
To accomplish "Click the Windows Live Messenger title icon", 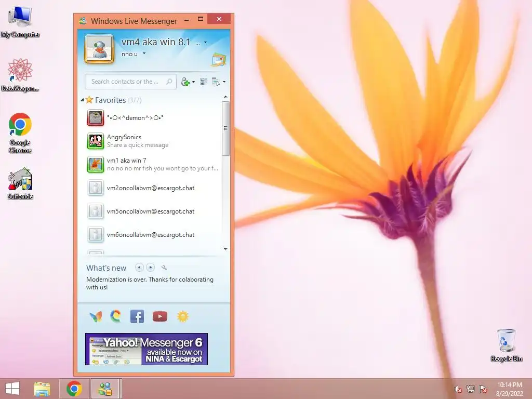I will point(83,21).
